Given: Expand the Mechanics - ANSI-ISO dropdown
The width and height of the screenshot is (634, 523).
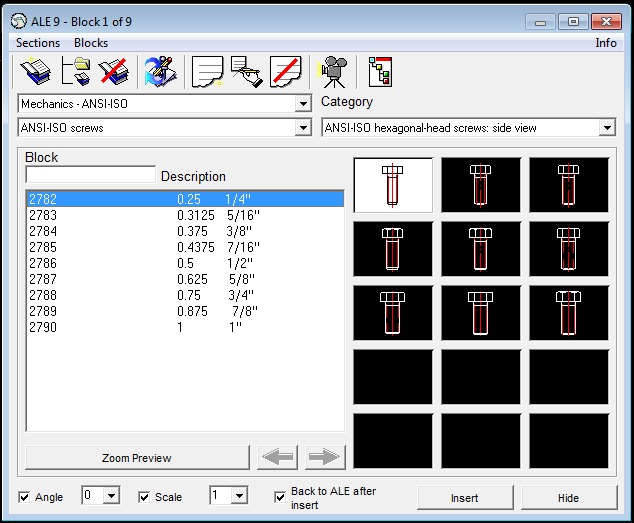Looking at the screenshot, I should 303,104.
